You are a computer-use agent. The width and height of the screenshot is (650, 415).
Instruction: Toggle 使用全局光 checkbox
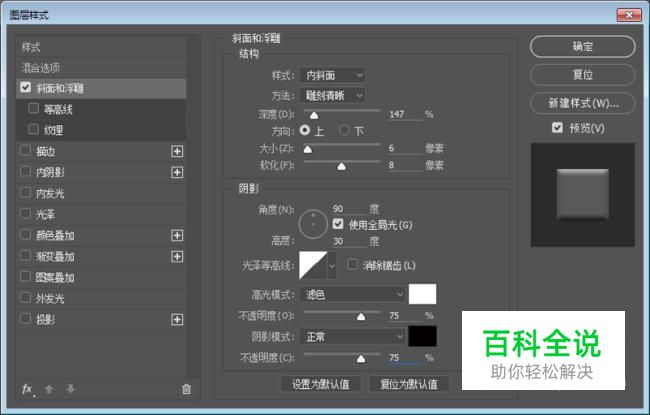coord(338,224)
